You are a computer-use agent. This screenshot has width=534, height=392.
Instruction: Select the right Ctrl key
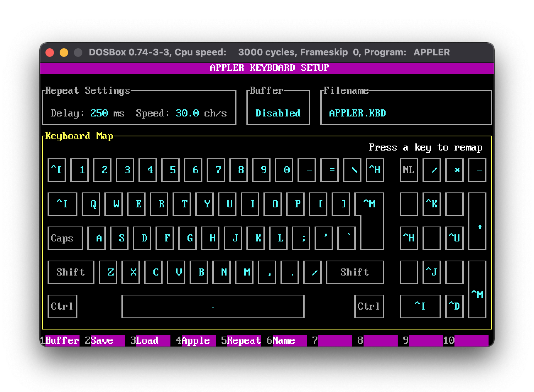click(x=369, y=306)
